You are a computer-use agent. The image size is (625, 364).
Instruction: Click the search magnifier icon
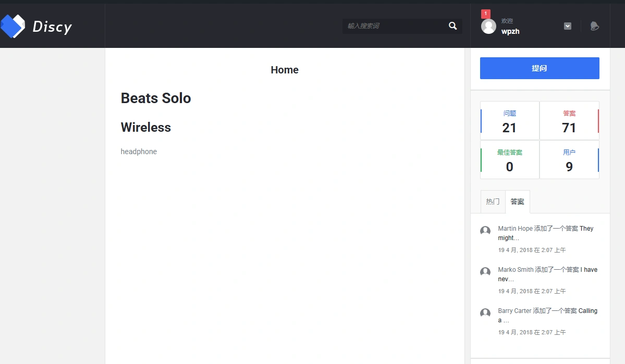[x=452, y=26]
